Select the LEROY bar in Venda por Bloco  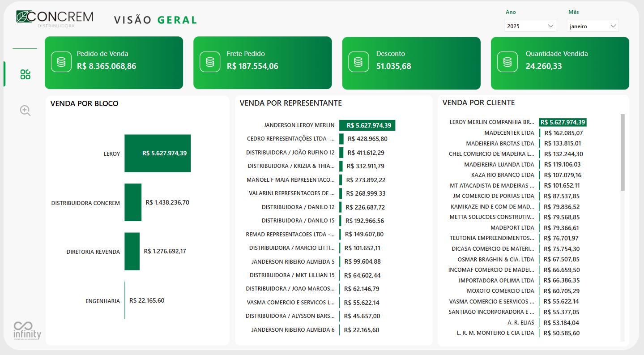pyautogui.click(x=158, y=153)
